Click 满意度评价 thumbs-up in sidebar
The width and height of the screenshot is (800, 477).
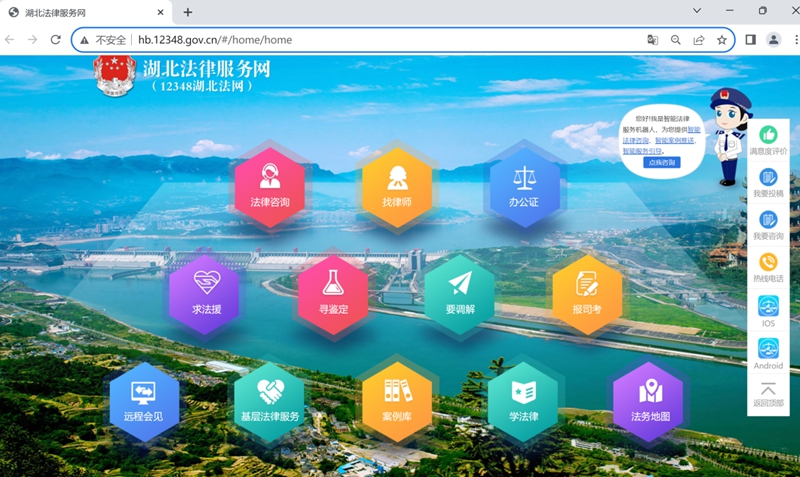(768, 139)
